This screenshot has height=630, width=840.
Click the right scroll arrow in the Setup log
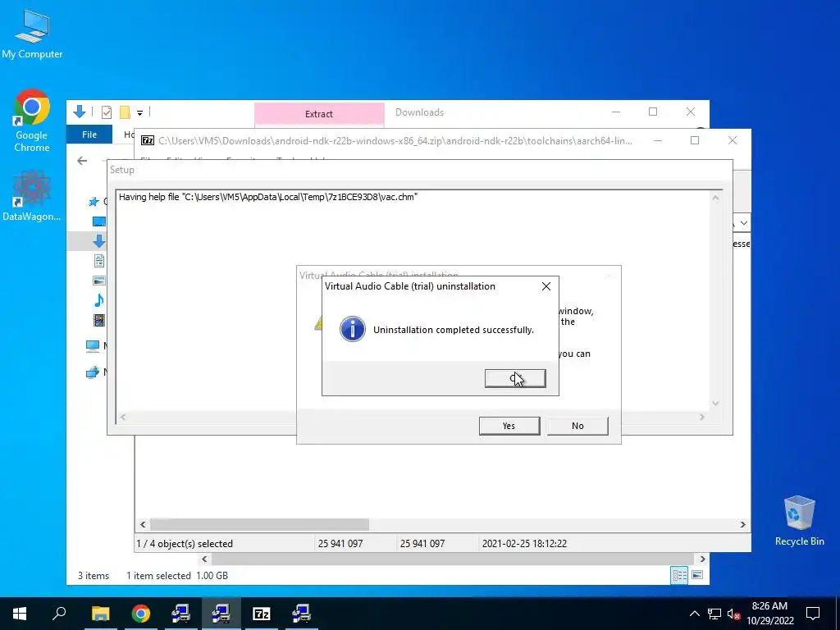(x=702, y=417)
